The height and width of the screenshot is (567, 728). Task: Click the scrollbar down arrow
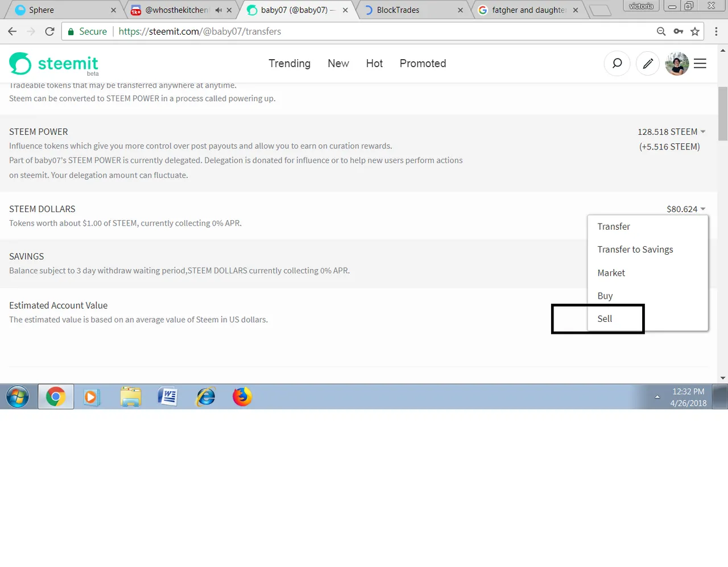[723, 378]
